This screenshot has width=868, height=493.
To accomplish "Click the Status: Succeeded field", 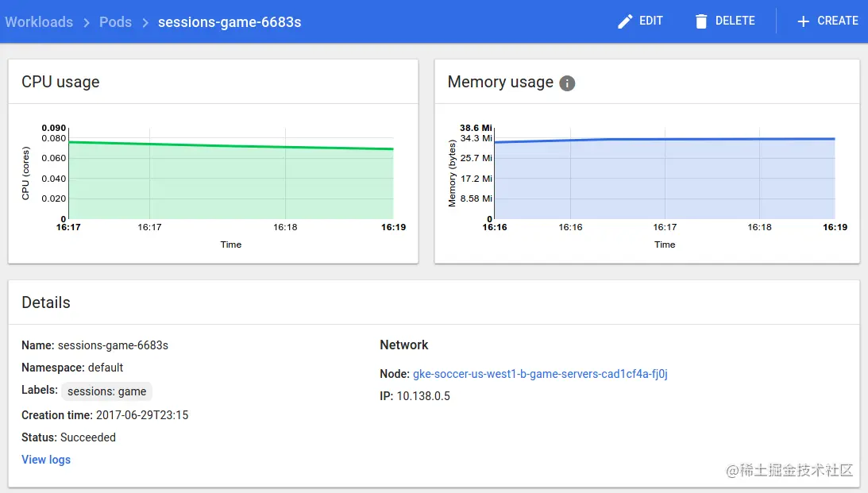I will (68, 437).
